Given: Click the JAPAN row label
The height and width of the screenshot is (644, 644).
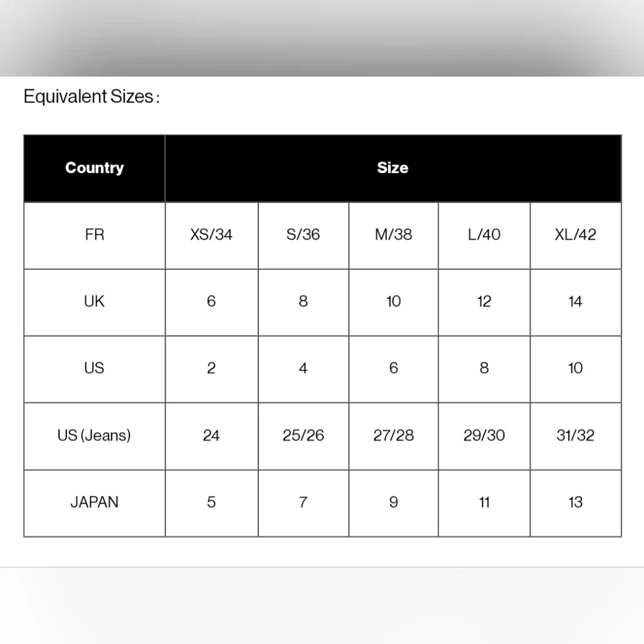Looking at the screenshot, I should tap(94, 502).
